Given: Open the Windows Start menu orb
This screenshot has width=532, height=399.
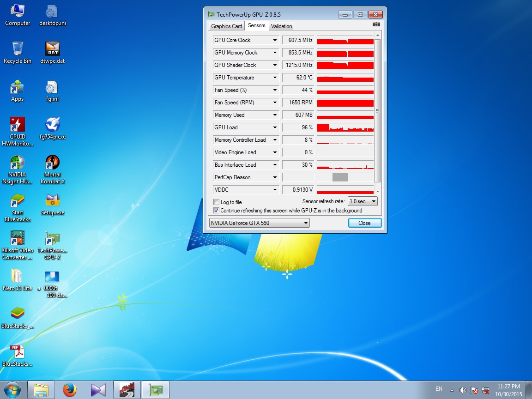Looking at the screenshot, I should coord(12,389).
